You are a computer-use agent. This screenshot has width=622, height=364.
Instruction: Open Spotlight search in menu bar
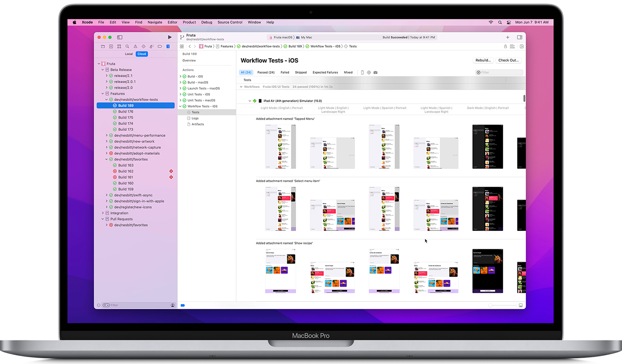[x=500, y=22]
